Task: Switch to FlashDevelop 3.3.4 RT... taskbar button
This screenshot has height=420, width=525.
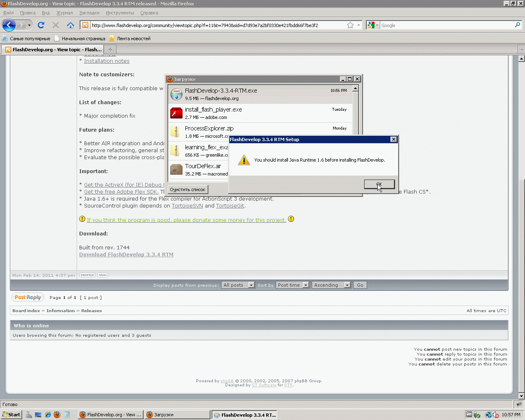Action: 245,415
